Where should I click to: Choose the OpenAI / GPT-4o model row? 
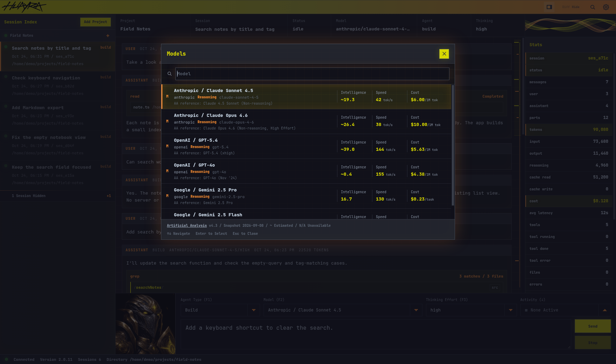(x=306, y=171)
